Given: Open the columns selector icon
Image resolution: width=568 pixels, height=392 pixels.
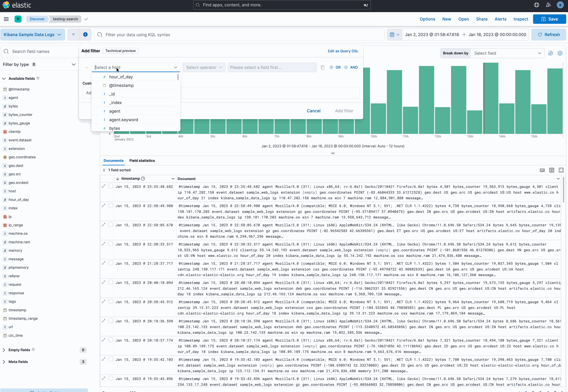Looking at the screenshot, I should pos(552,170).
